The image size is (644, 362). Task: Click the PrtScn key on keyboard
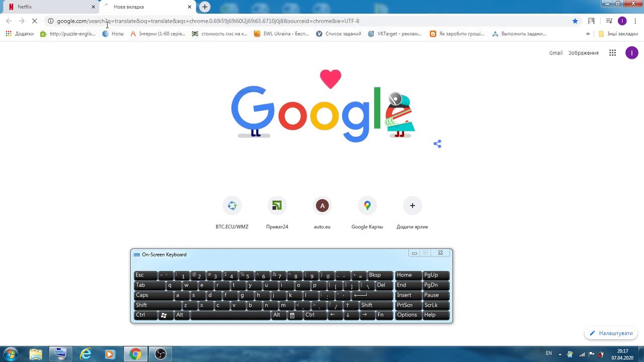point(408,305)
